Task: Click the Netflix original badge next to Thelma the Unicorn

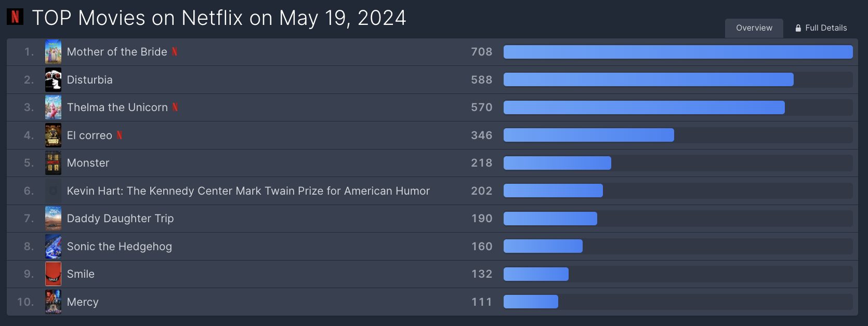Action: tap(175, 107)
